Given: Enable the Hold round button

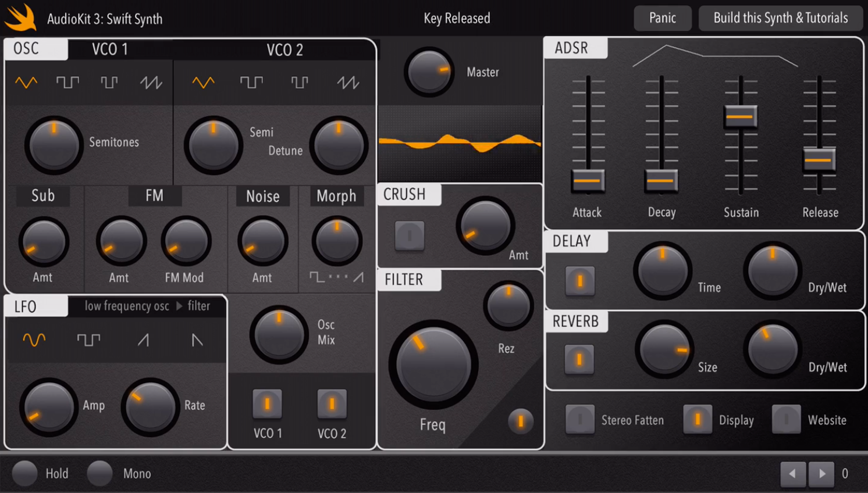Looking at the screenshot, I should (25, 473).
